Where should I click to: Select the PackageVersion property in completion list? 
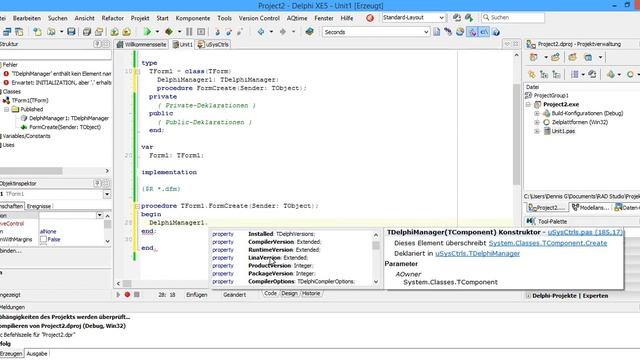click(292, 274)
